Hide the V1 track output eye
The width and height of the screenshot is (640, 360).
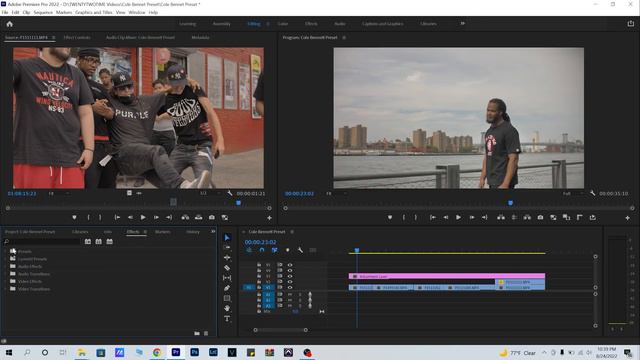290,287
